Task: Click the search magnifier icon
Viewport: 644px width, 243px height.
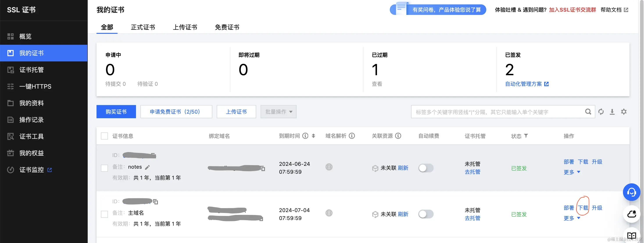Action: (588, 112)
